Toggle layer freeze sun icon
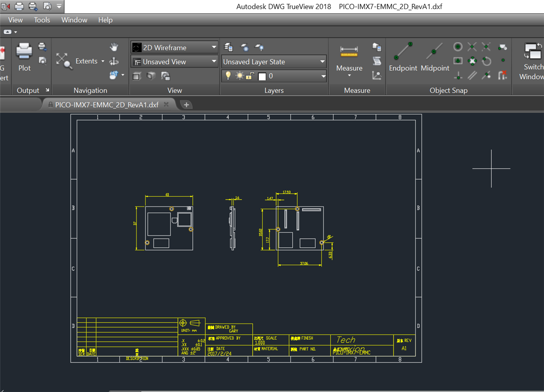 239,76
